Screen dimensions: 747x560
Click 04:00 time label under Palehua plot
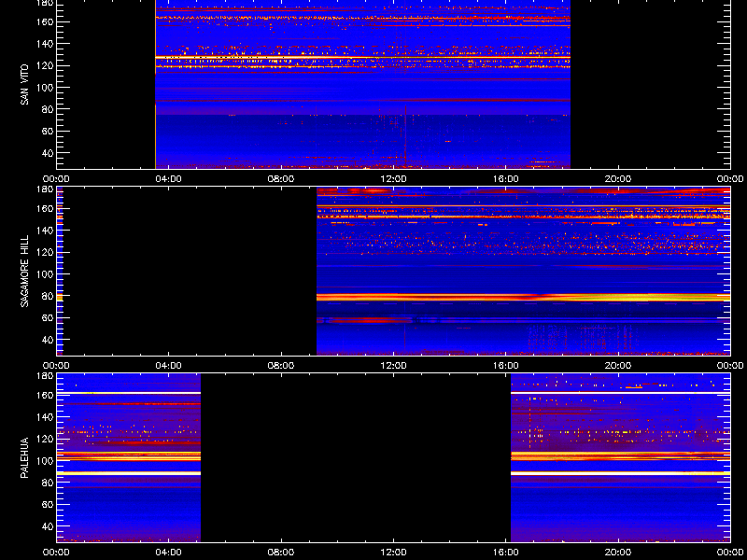[169, 553]
